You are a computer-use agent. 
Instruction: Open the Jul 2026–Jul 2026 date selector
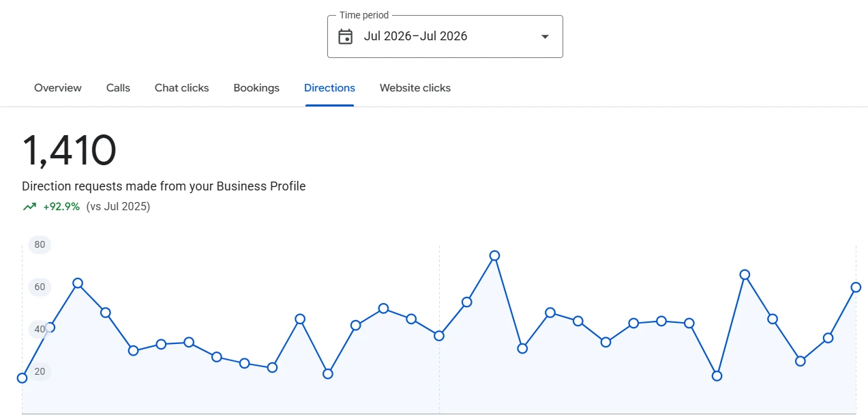click(445, 36)
